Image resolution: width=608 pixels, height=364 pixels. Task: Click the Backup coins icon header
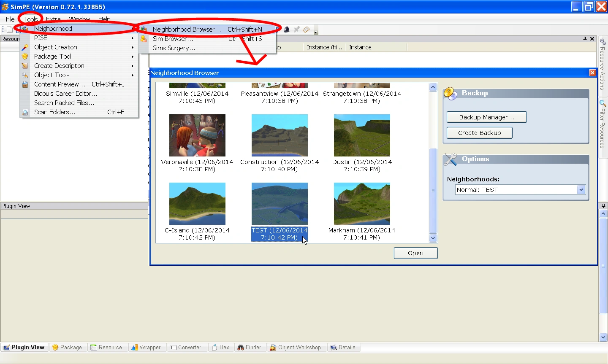pos(451,93)
